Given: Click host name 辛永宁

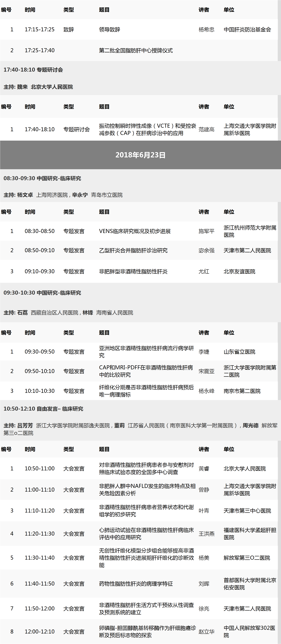Looking at the screenshot, I should pos(80,195).
